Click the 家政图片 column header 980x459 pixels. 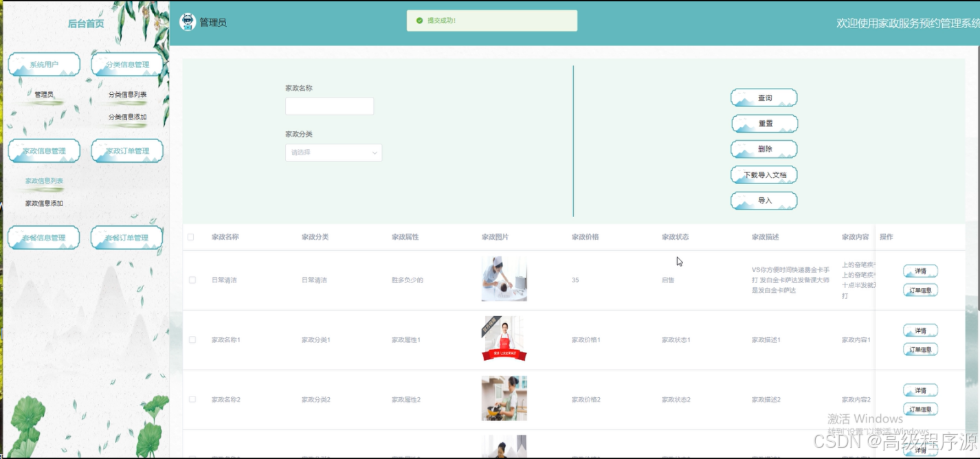[495, 237]
